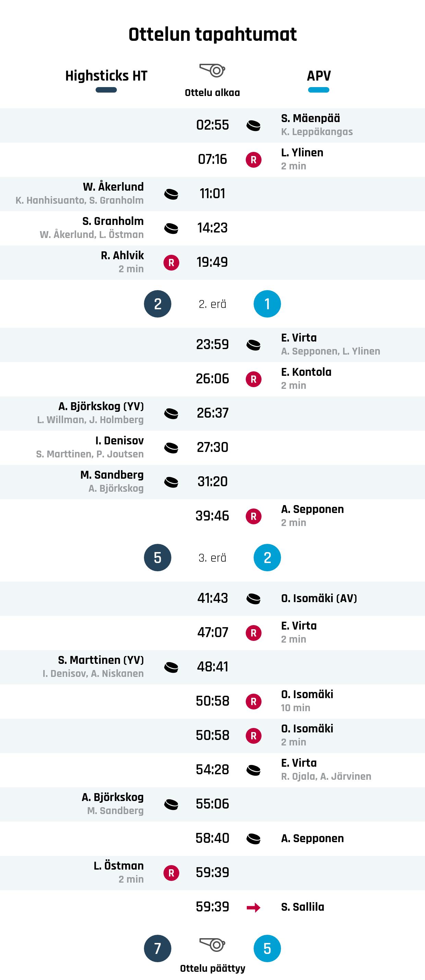Click the red penalty icon at 07:16
The image size is (425, 980).
point(253,159)
